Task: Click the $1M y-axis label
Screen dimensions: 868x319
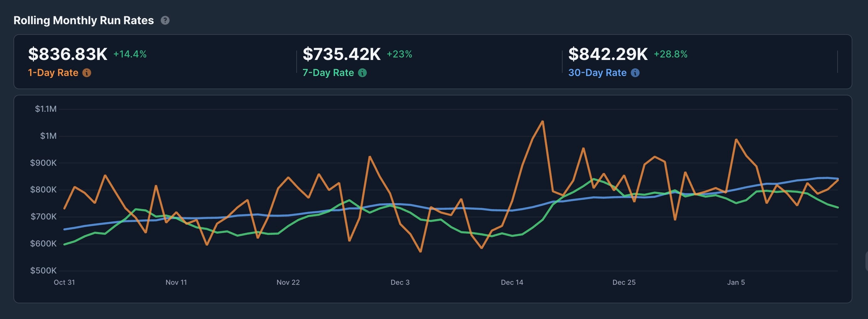Action: (49, 136)
